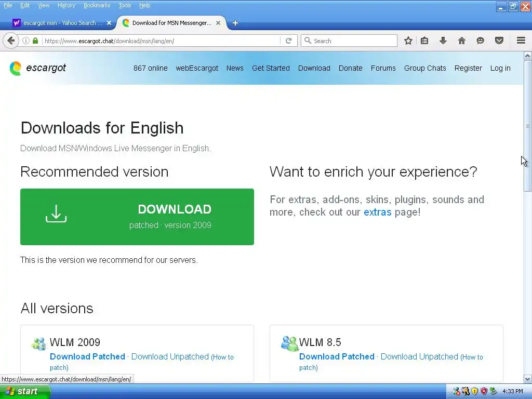Click the WLM 2009 messenger icon

pos(38,344)
